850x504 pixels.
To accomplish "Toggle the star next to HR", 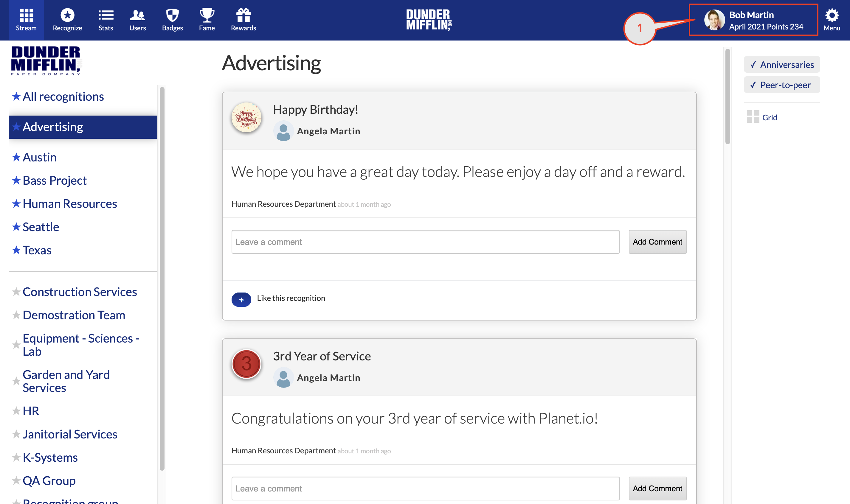I will click(16, 411).
